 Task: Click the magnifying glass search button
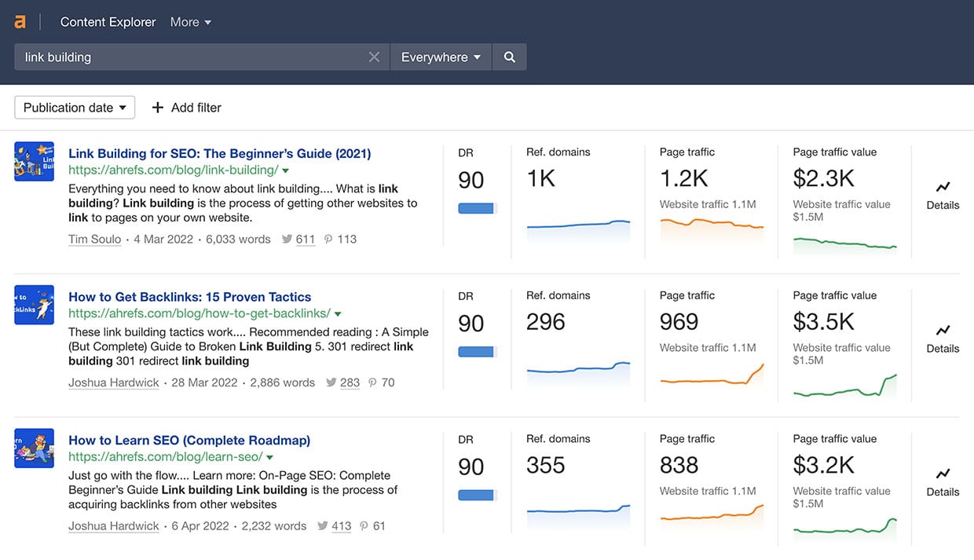[x=510, y=57]
